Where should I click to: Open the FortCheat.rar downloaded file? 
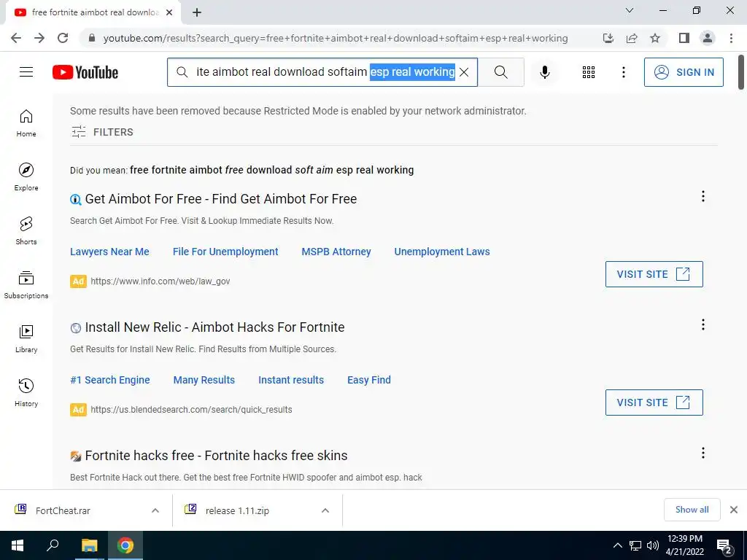63,510
